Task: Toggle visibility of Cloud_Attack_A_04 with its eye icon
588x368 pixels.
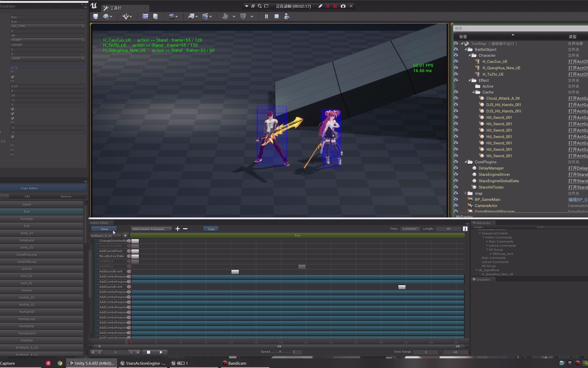Action: tap(456, 98)
